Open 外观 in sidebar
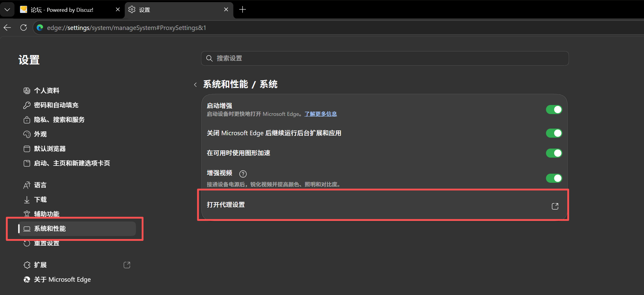This screenshot has width=644, height=295. coord(77,134)
